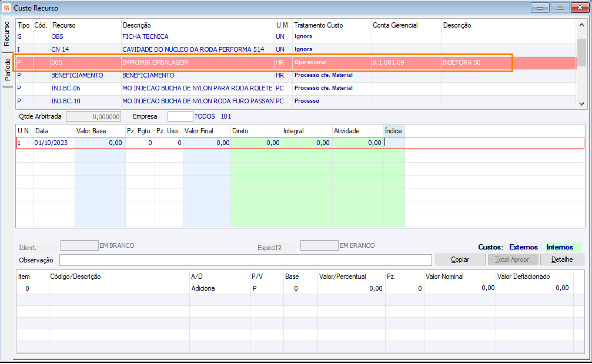The height and width of the screenshot is (364, 592).
Task: Click in the Observação input field
Action: (245, 260)
